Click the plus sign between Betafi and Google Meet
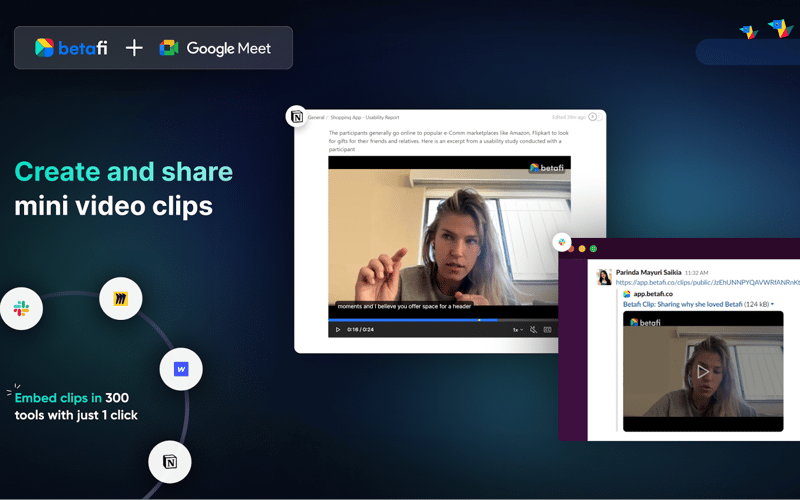The width and height of the screenshot is (800, 500). (134, 48)
